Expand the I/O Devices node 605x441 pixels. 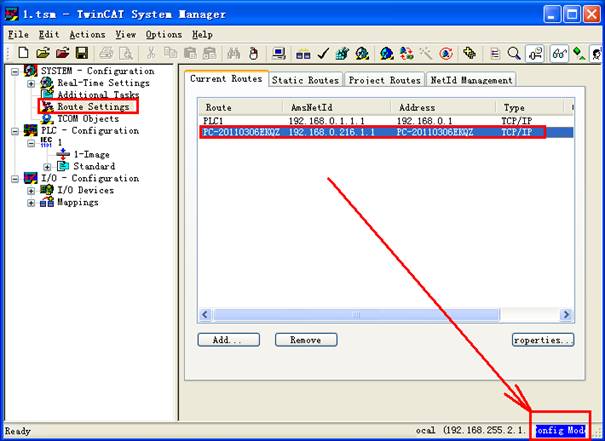pos(32,190)
